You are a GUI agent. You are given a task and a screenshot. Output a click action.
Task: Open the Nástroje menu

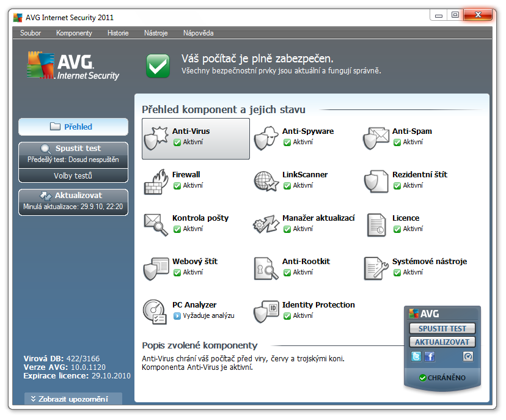click(156, 33)
